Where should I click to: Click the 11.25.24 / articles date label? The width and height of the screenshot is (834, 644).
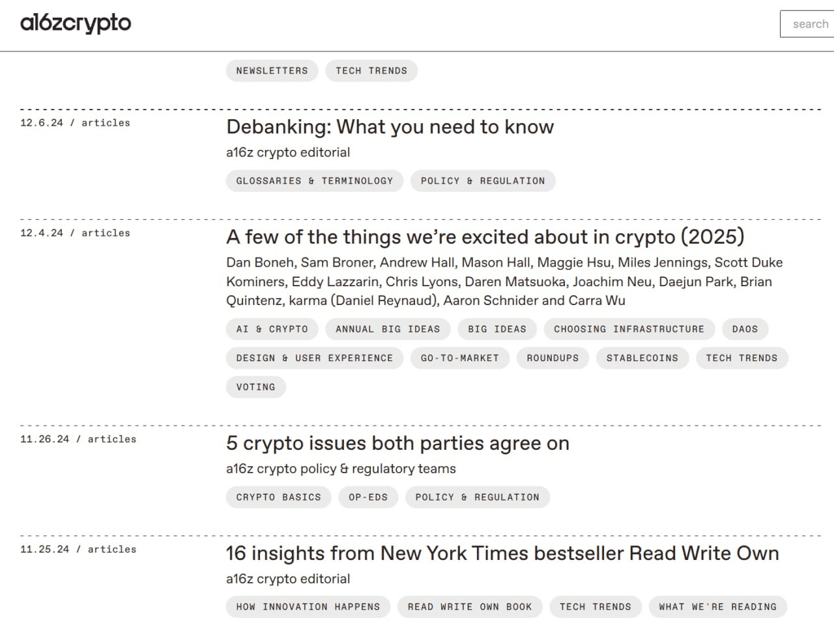tap(78, 549)
